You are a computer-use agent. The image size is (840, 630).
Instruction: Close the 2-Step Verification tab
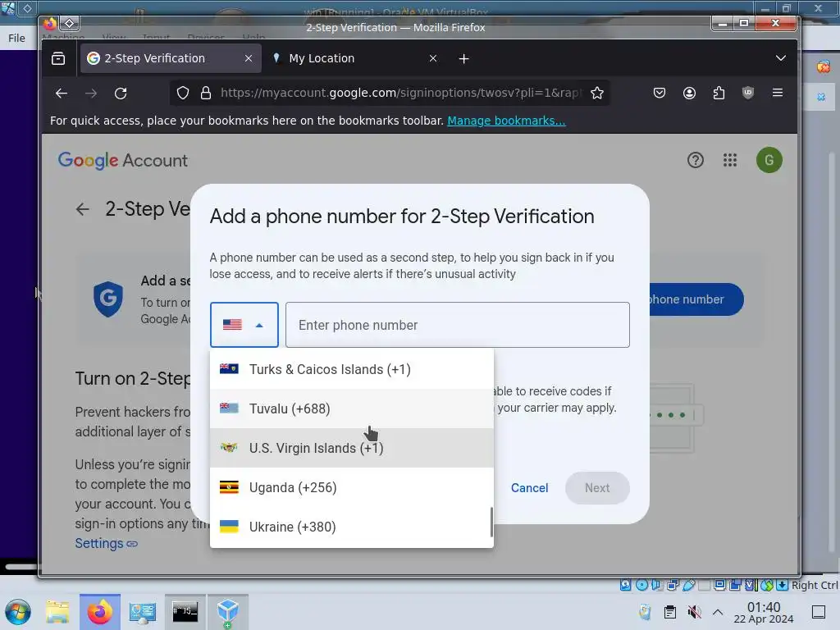(x=249, y=58)
